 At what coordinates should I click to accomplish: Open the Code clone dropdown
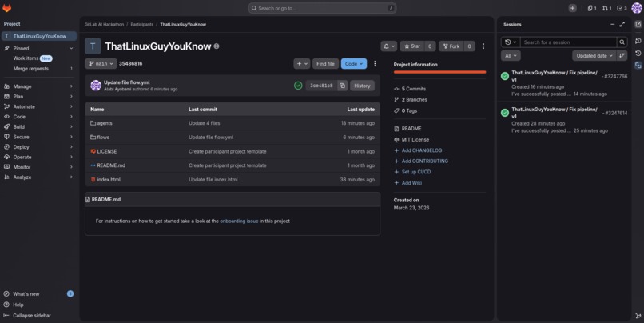[354, 64]
